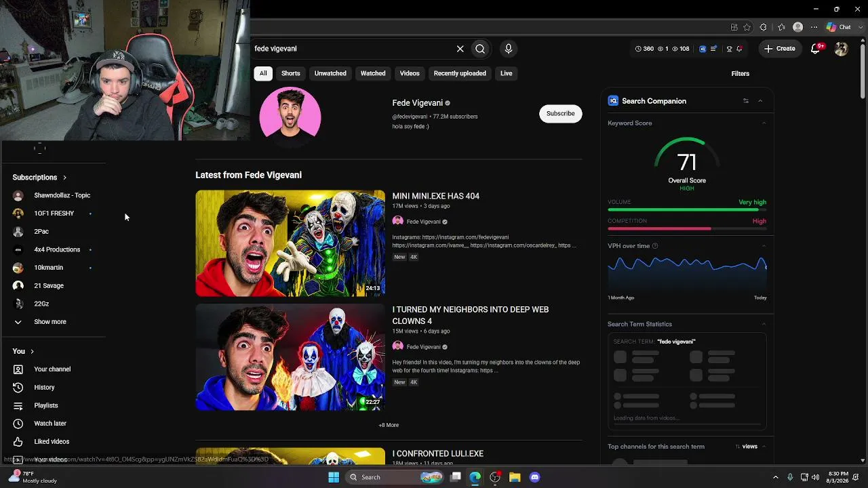Click the vidIQ alert bell icon
The image size is (868, 488).
tap(739, 49)
